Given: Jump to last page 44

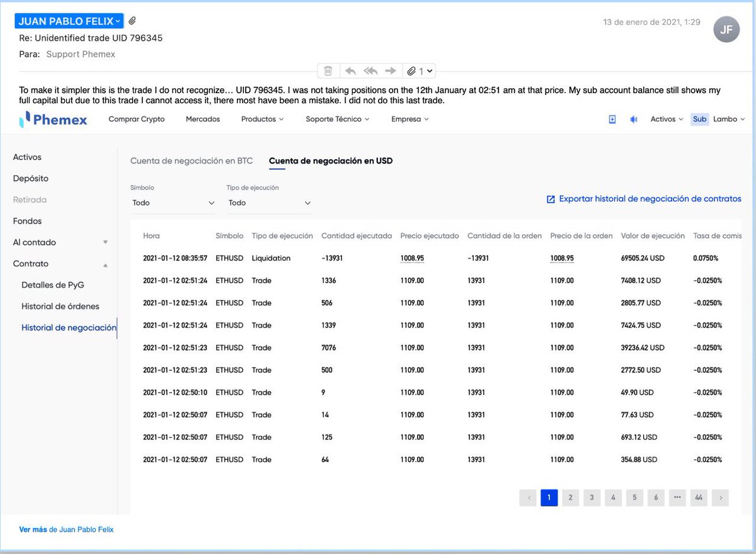Looking at the screenshot, I should [699, 498].
